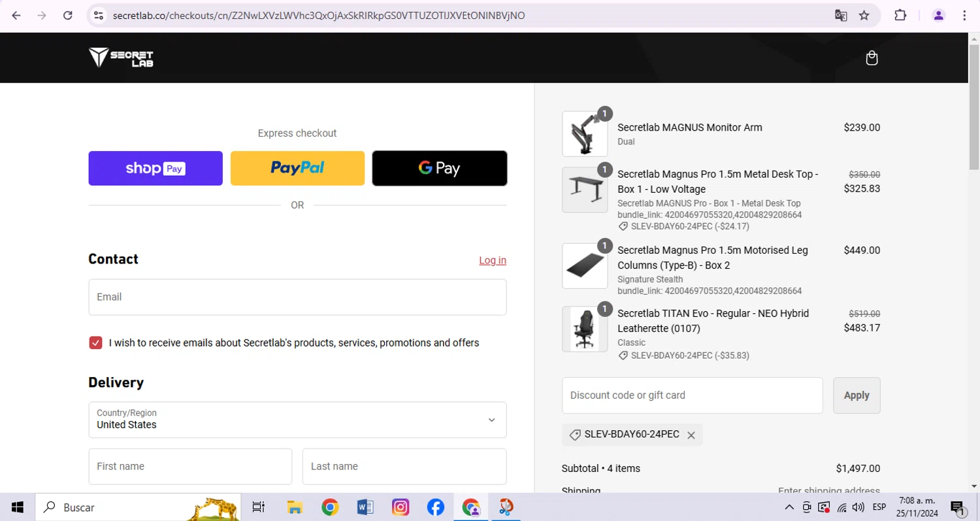Open Snipping Tool from taskbar
980x521 pixels.
[506, 507]
